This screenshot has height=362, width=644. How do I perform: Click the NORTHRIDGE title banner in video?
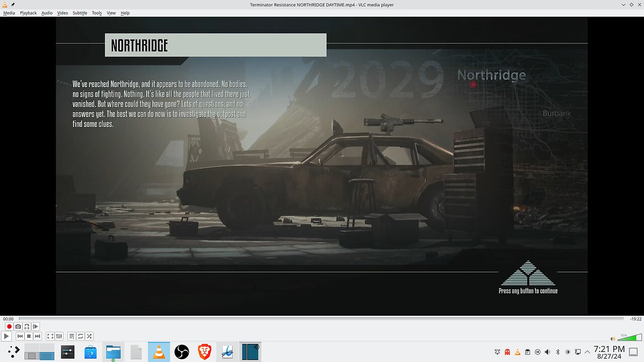pyautogui.click(x=215, y=45)
